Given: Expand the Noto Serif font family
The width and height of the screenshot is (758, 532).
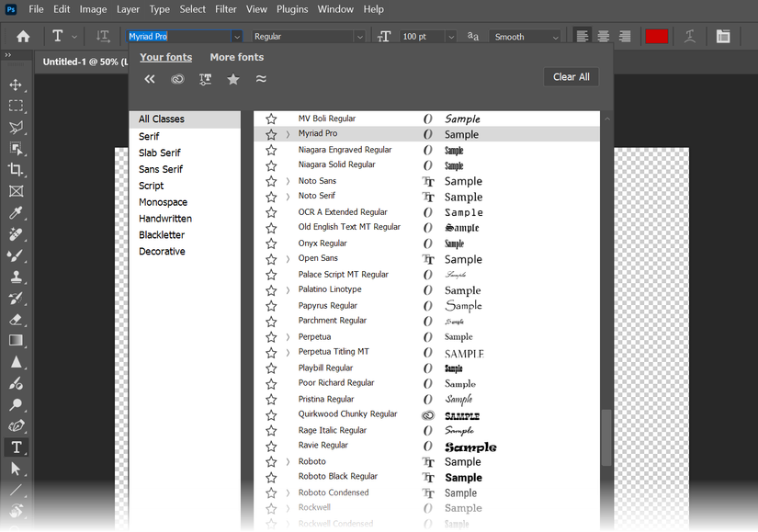Looking at the screenshot, I should point(288,197).
